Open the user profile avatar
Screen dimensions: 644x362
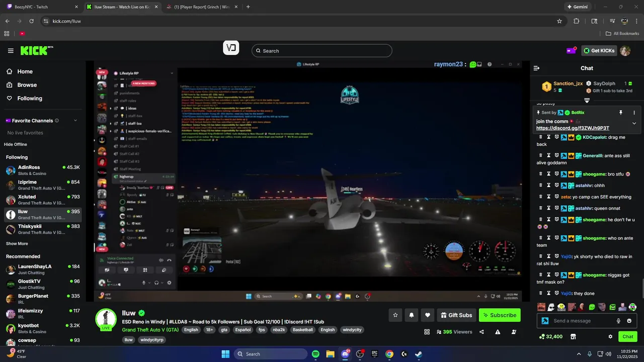(x=625, y=51)
